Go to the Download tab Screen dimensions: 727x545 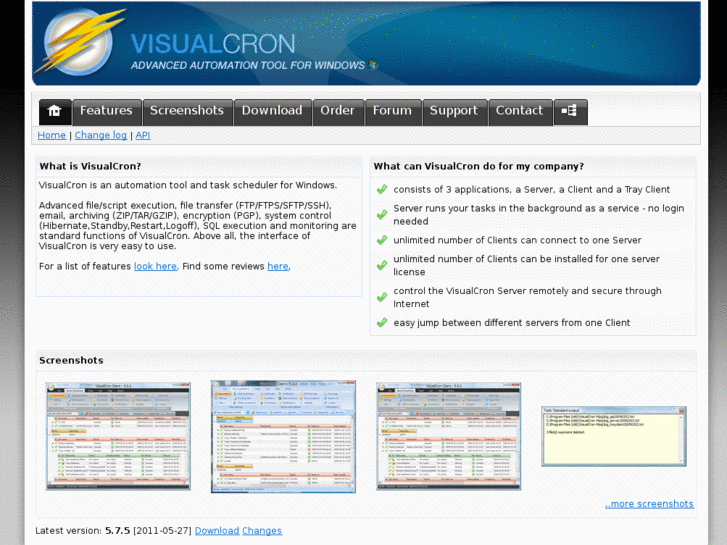273,112
